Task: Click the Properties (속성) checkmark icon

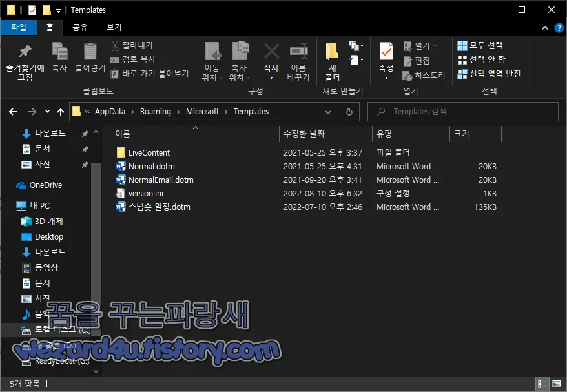Action: point(386,52)
